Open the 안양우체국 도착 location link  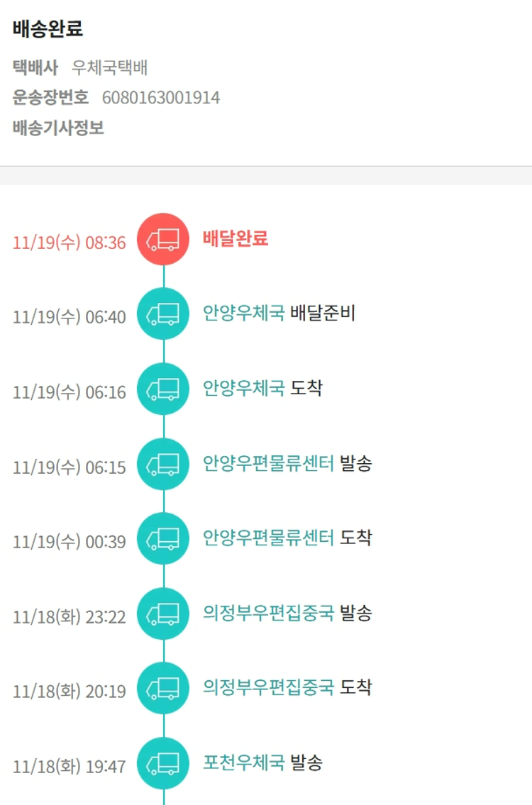pos(243,388)
